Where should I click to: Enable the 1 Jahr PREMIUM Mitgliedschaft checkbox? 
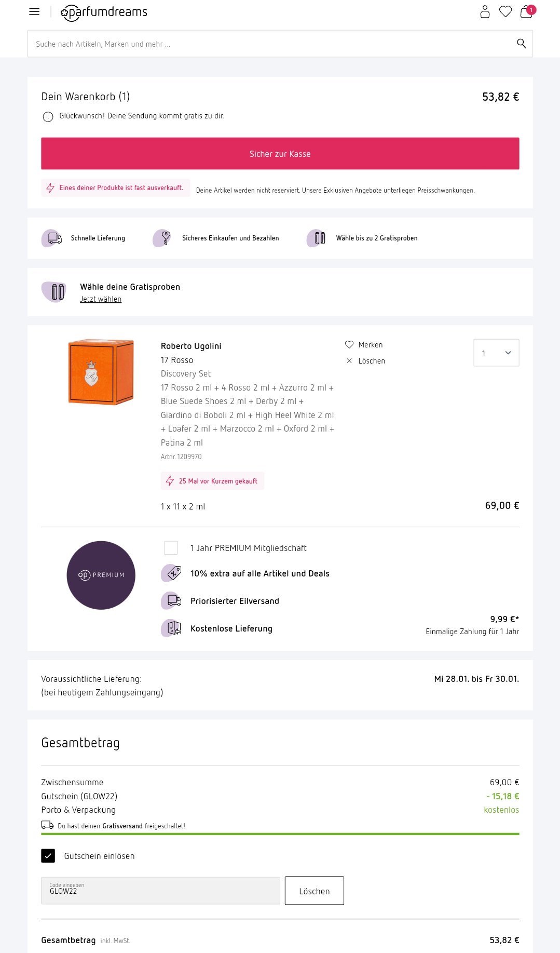click(171, 548)
